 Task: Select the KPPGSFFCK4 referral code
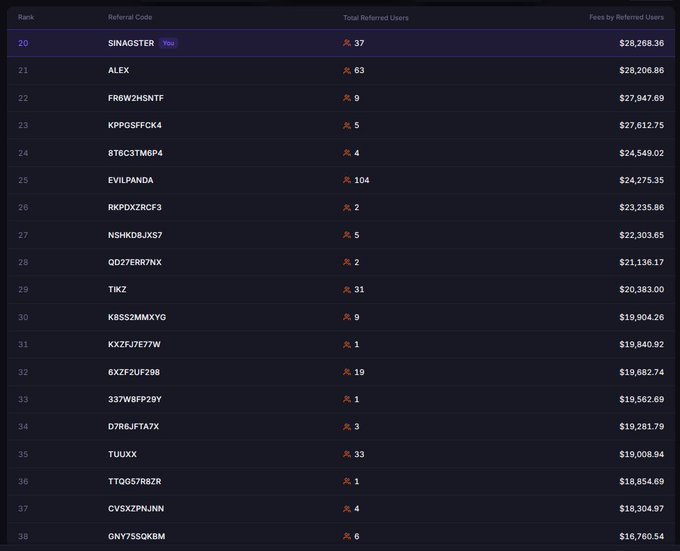point(135,125)
